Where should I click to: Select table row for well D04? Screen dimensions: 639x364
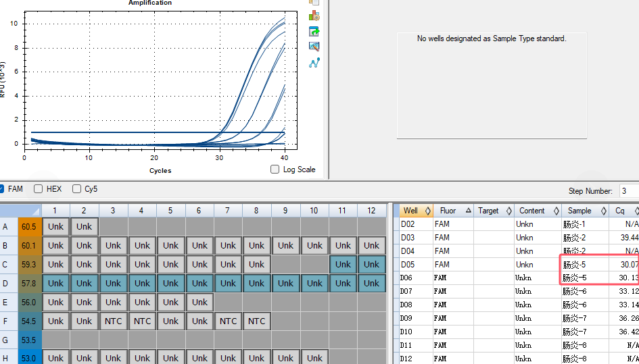coord(519,251)
